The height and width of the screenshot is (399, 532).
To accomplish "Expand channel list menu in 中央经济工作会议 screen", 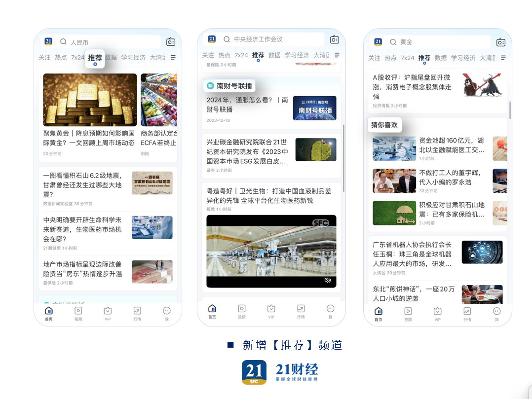I will tap(337, 55).
